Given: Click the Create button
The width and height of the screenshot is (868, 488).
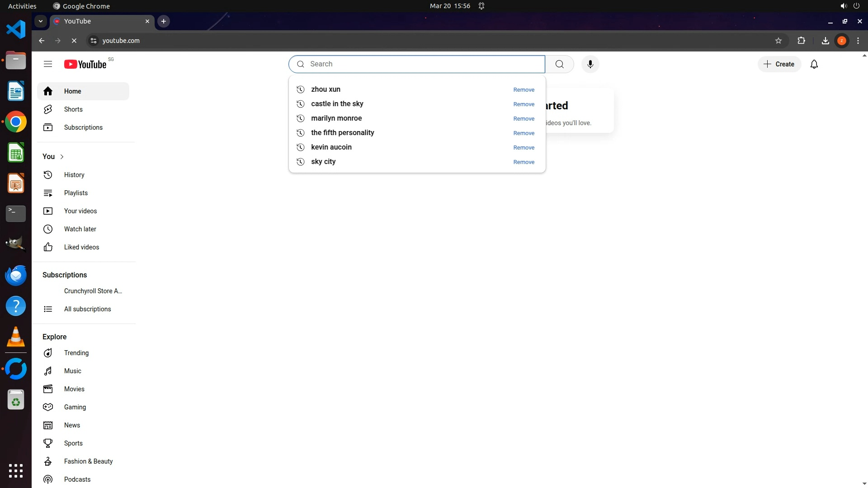Looking at the screenshot, I should (x=779, y=64).
